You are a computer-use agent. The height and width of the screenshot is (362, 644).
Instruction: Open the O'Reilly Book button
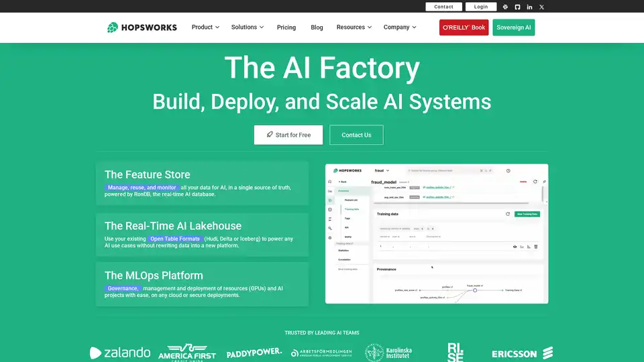[464, 27]
